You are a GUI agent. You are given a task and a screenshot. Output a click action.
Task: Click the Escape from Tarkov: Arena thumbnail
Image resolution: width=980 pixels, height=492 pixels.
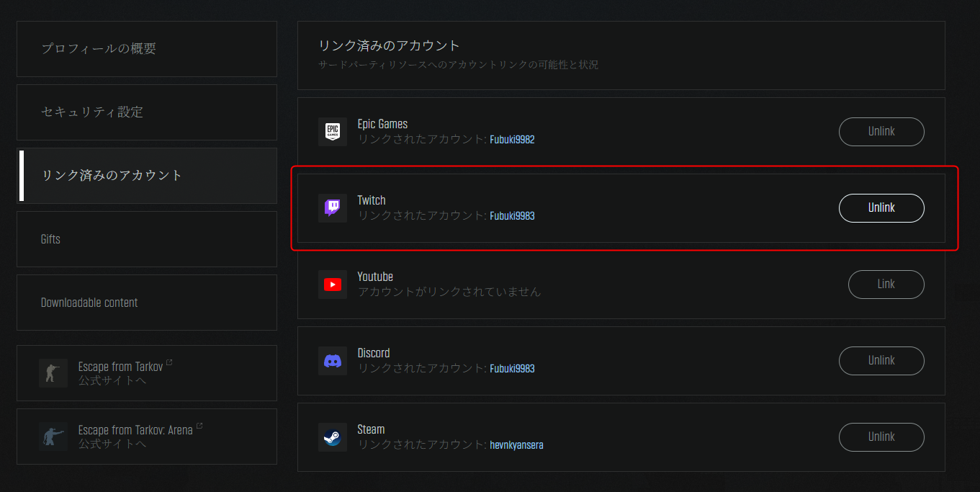coord(53,437)
